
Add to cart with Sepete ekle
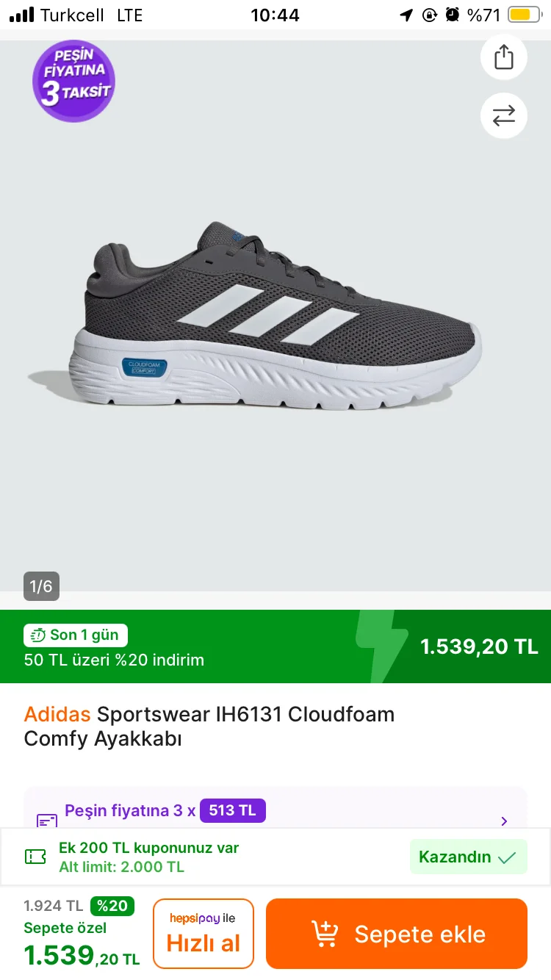[x=397, y=934]
